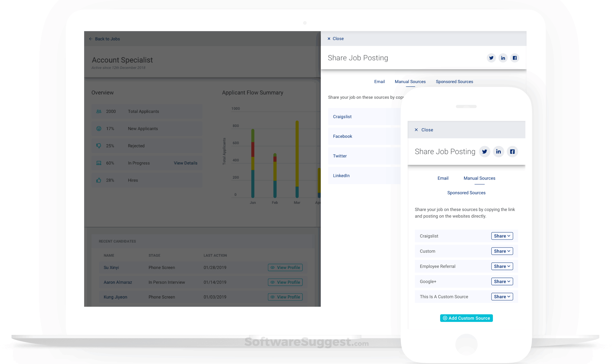This screenshot has height=364, width=613.
Task: Share job posting on LinkedIn
Action: (503, 58)
